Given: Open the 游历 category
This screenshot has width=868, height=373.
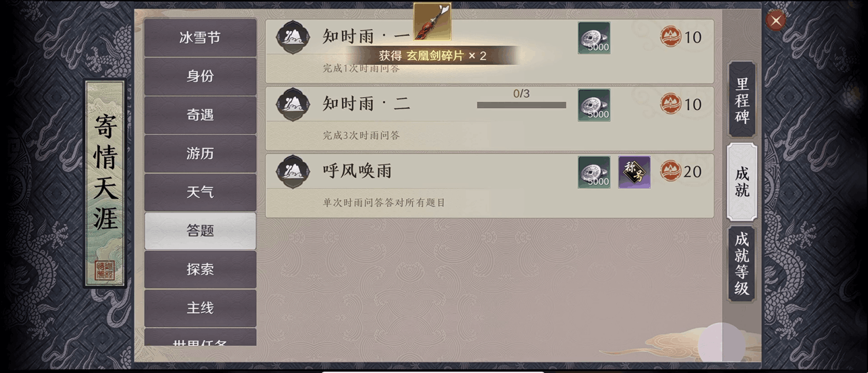Looking at the screenshot, I should pos(200,153).
